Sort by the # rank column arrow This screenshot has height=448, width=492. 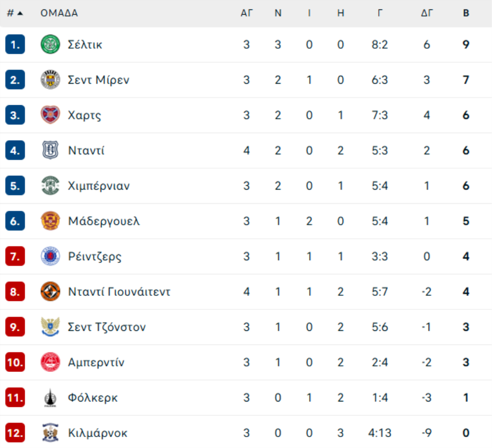[x=15, y=13]
